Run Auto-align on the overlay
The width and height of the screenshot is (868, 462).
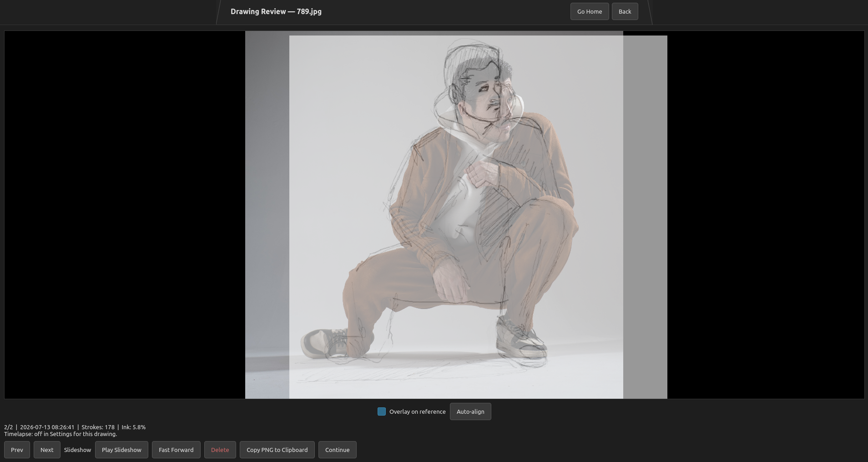[x=470, y=411]
